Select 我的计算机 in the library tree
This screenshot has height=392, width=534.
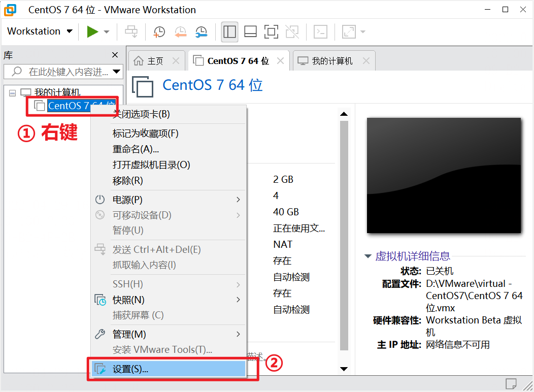click(x=57, y=92)
